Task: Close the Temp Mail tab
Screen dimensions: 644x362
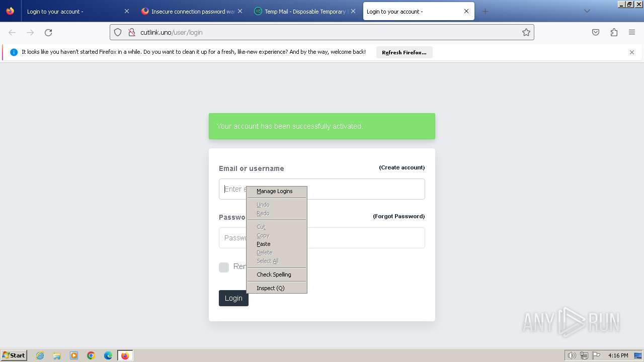Action: click(353, 11)
